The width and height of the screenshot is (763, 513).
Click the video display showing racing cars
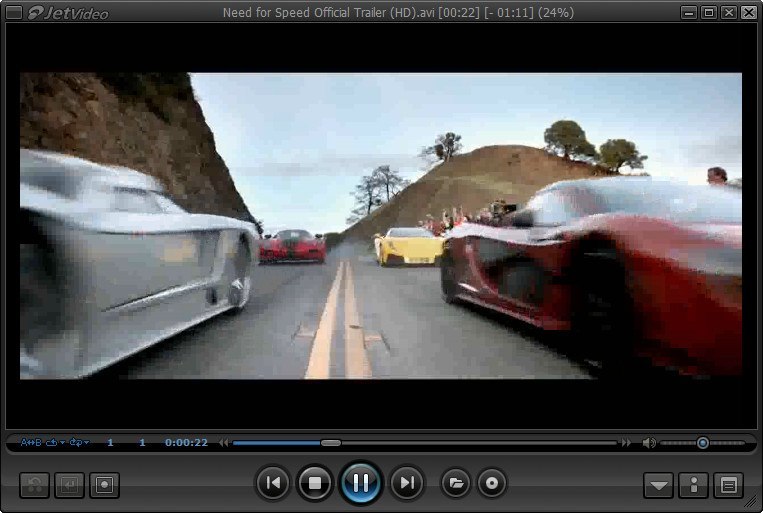pyautogui.click(x=381, y=226)
